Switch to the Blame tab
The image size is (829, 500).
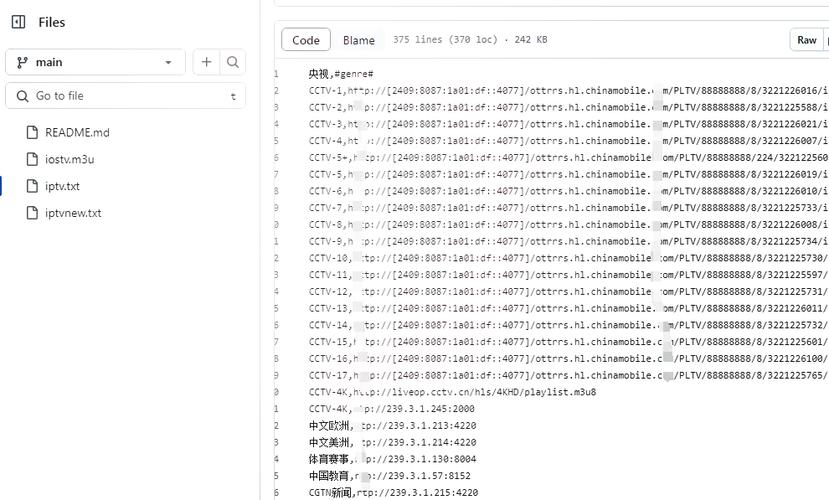pyautogui.click(x=358, y=40)
